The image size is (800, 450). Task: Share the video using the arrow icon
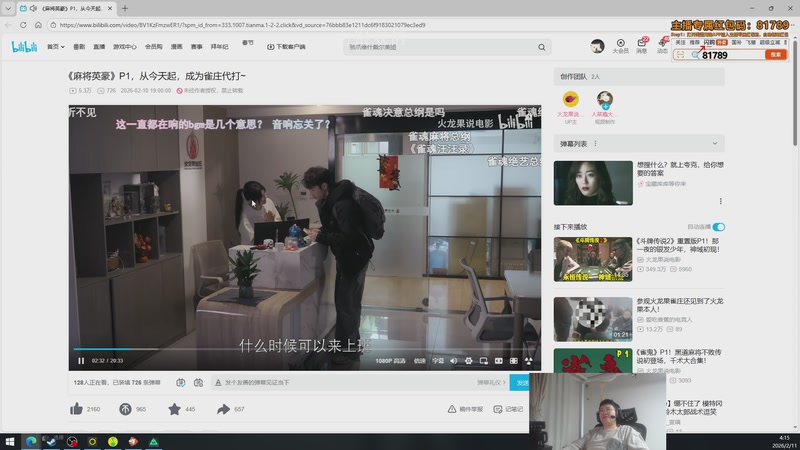tap(223, 409)
